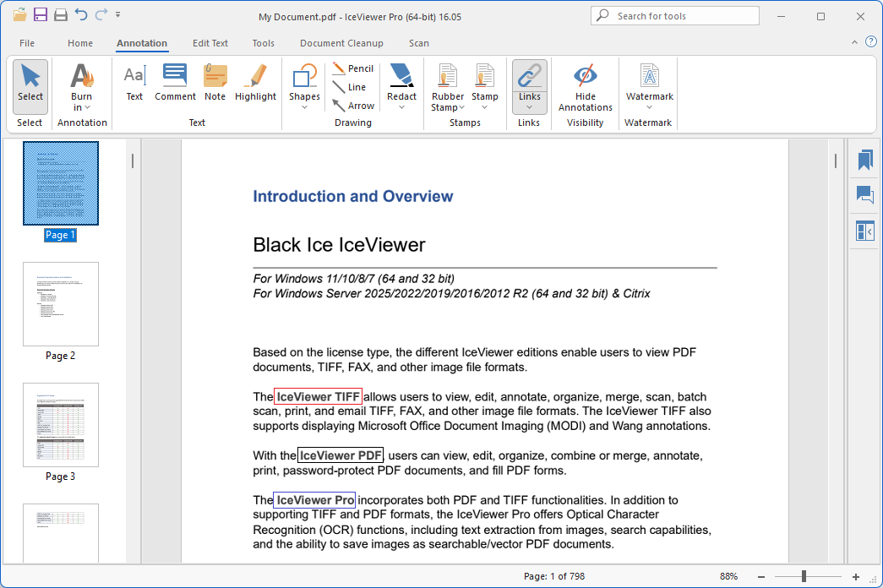Image resolution: width=883 pixels, height=588 pixels.
Task: Switch to the Document Cleanup tab
Action: click(341, 43)
